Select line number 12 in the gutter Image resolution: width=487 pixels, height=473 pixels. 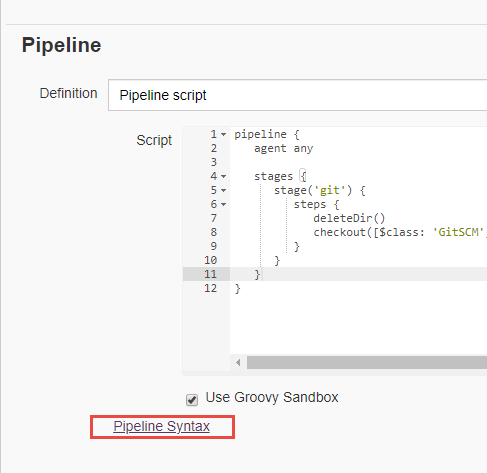[210, 288]
